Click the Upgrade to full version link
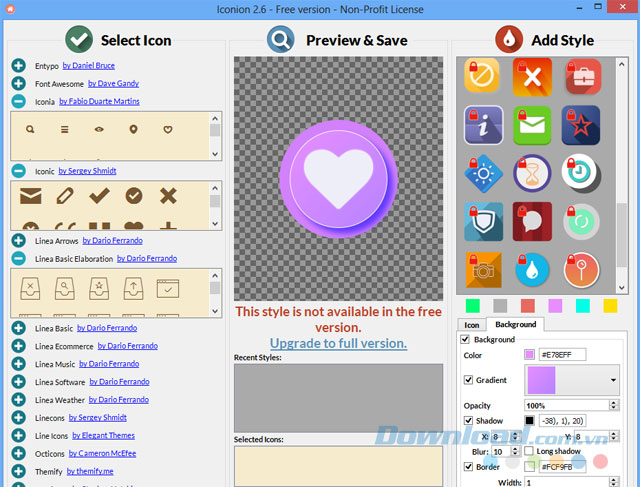This screenshot has height=487, width=640. coord(338,343)
